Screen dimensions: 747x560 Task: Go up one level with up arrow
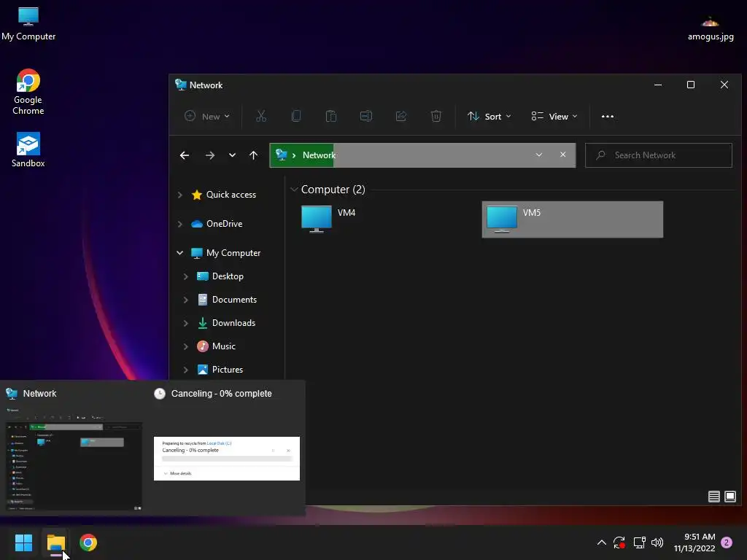[253, 155]
